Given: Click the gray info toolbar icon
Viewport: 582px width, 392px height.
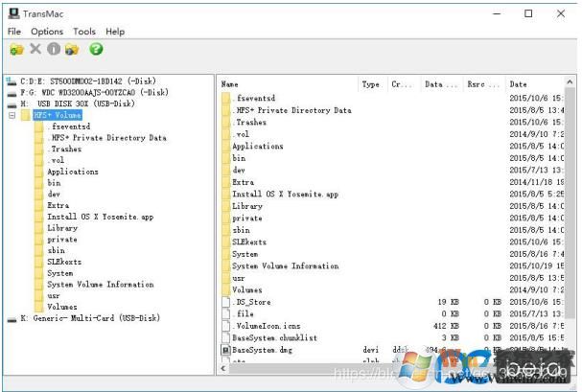Looking at the screenshot, I should pyautogui.click(x=54, y=49).
